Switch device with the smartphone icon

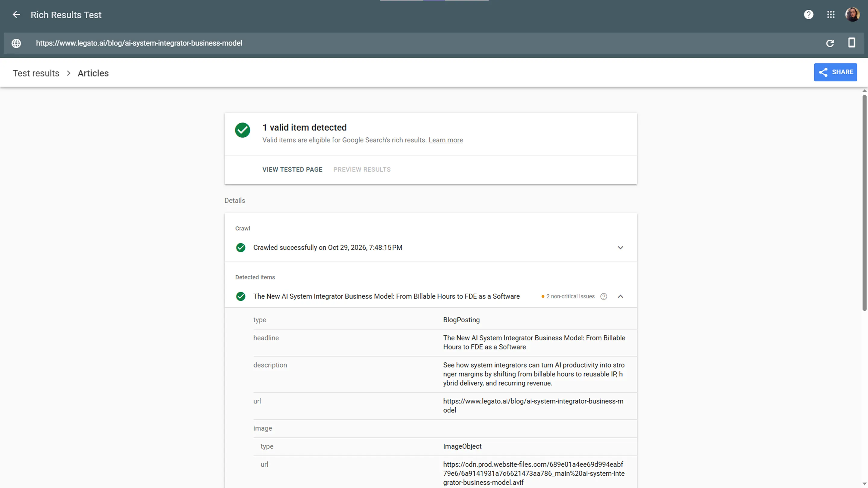851,43
